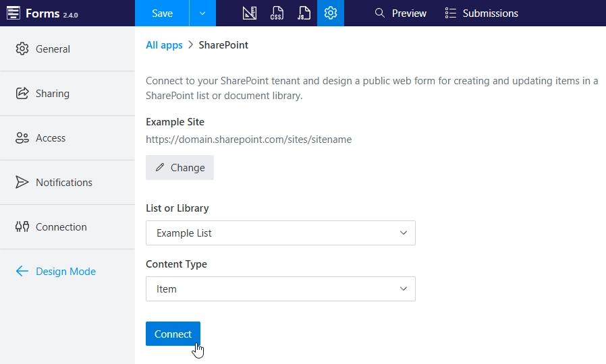Select the Notifications tab
The image size is (606, 364).
[67, 182]
